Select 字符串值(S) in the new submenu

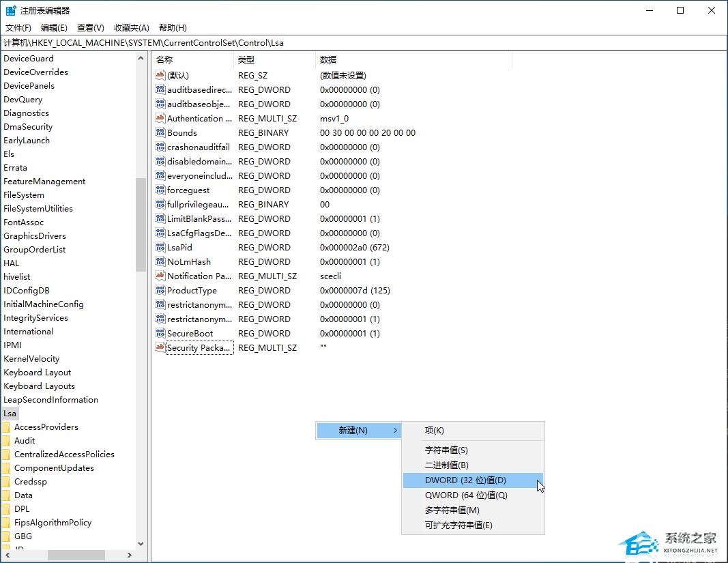(x=446, y=450)
